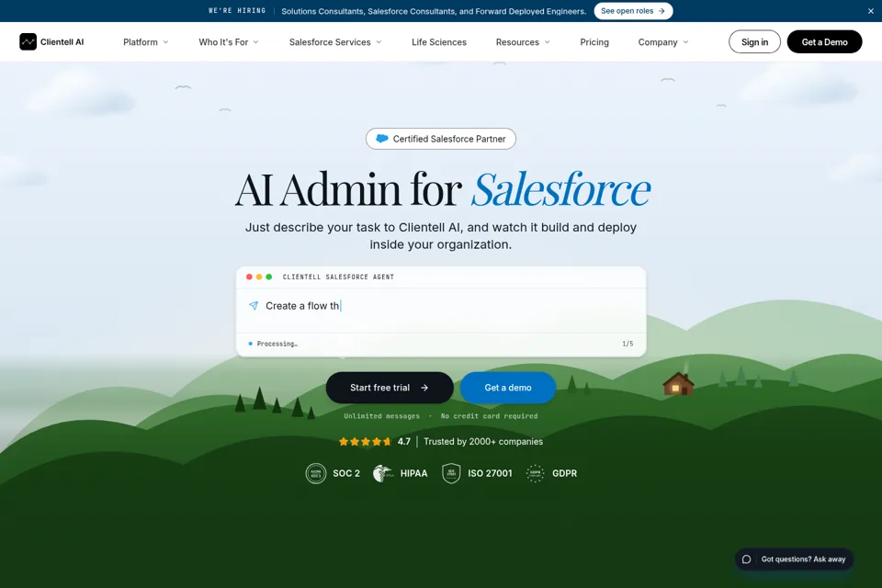Click the Processing… status text
882x588 pixels.
point(277,344)
